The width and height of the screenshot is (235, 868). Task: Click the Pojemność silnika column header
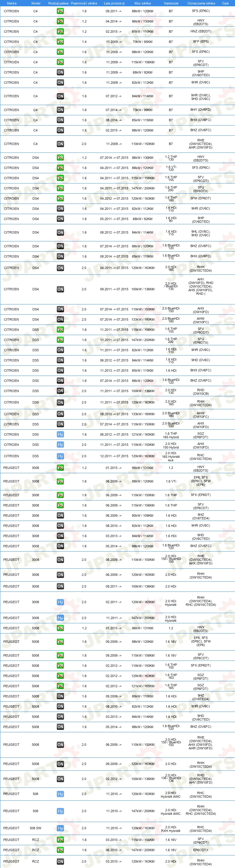pyautogui.click(x=84, y=3)
